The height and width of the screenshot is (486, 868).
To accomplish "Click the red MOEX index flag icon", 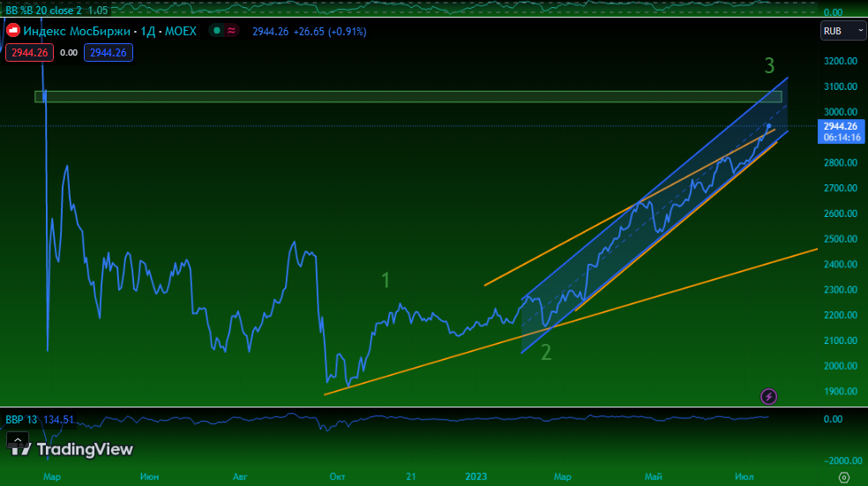I will (x=13, y=31).
